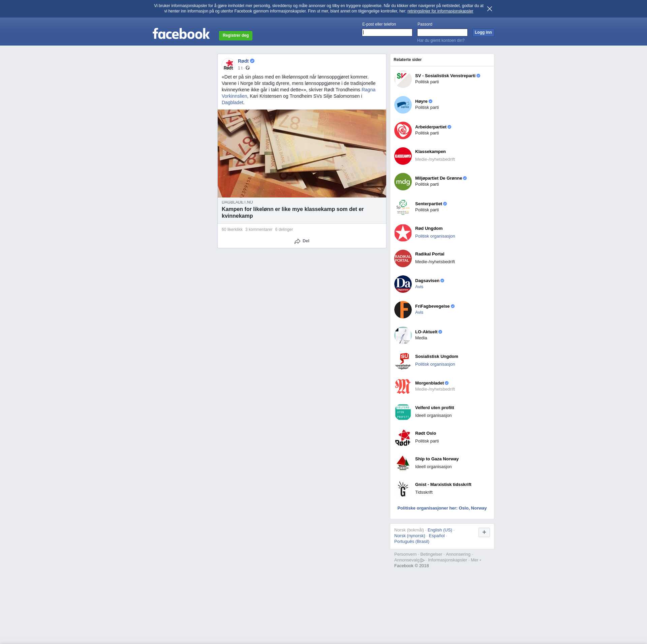Open Gnist - Marxistisk tidsskrift name link
647x644 pixels.
coord(443,485)
